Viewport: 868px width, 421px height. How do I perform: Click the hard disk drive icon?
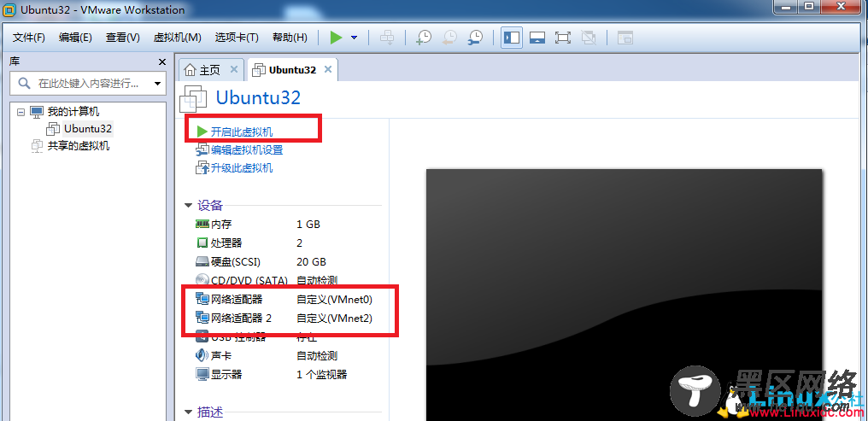click(x=202, y=261)
